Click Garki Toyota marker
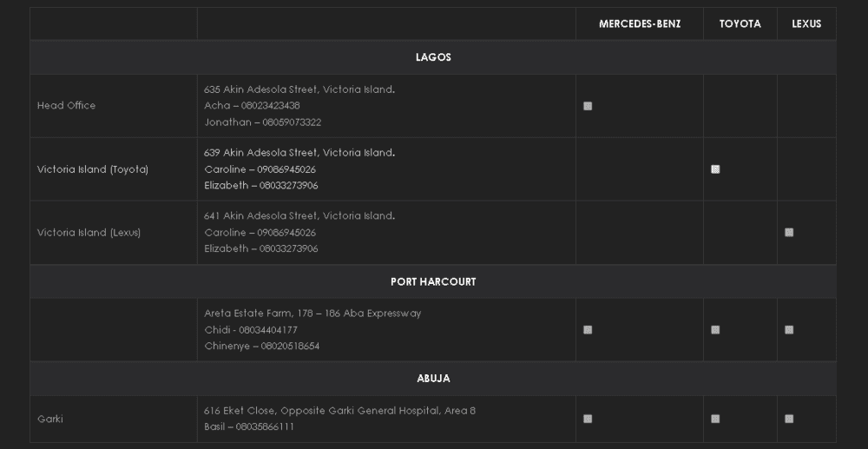868x449 pixels. 715,419
